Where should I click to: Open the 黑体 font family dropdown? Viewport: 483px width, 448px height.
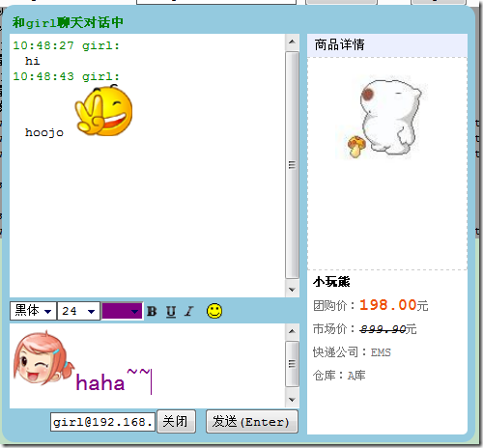[x=33, y=311]
